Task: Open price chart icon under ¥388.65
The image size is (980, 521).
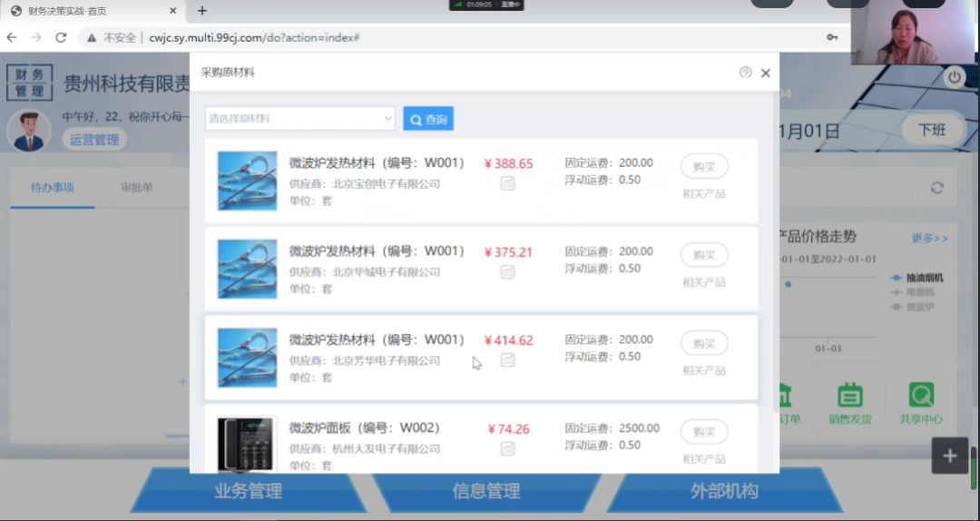Action: click(508, 183)
